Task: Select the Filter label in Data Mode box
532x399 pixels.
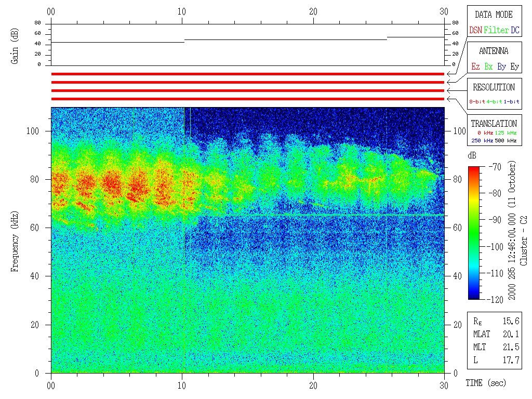Action: pyautogui.click(x=496, y=30)
